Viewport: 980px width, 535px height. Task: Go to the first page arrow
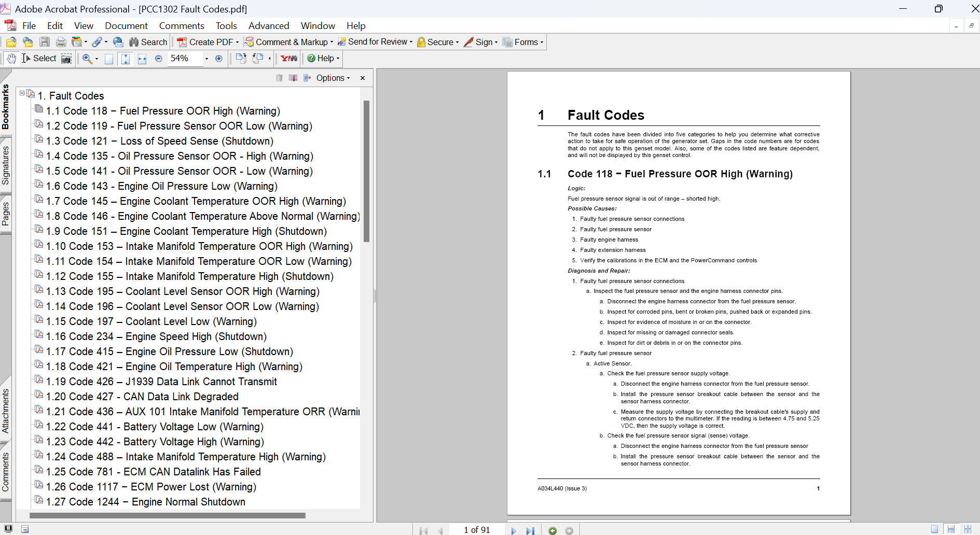(423, 530)
